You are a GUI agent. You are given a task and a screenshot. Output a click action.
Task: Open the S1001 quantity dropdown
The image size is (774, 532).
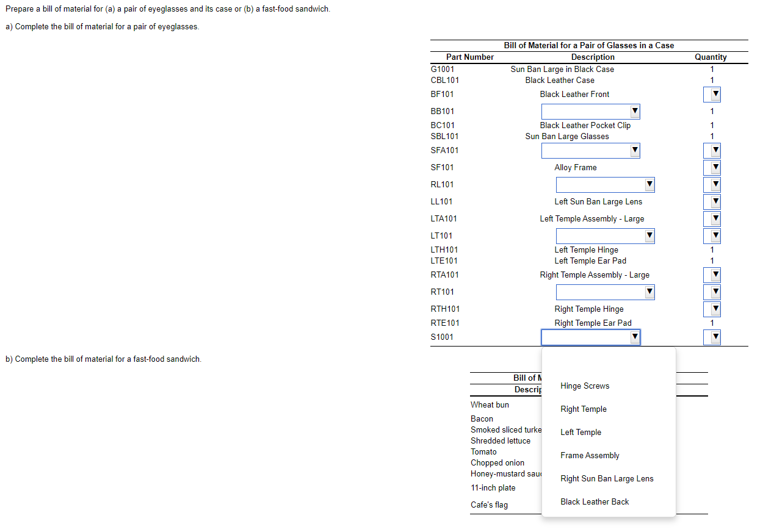(712, 337)
